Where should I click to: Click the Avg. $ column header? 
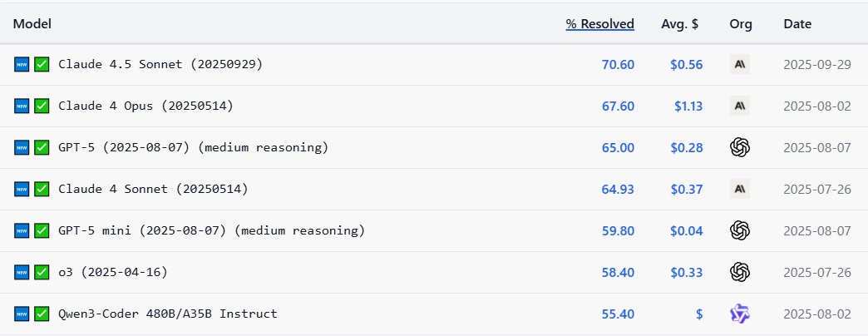tap(679, 24)
